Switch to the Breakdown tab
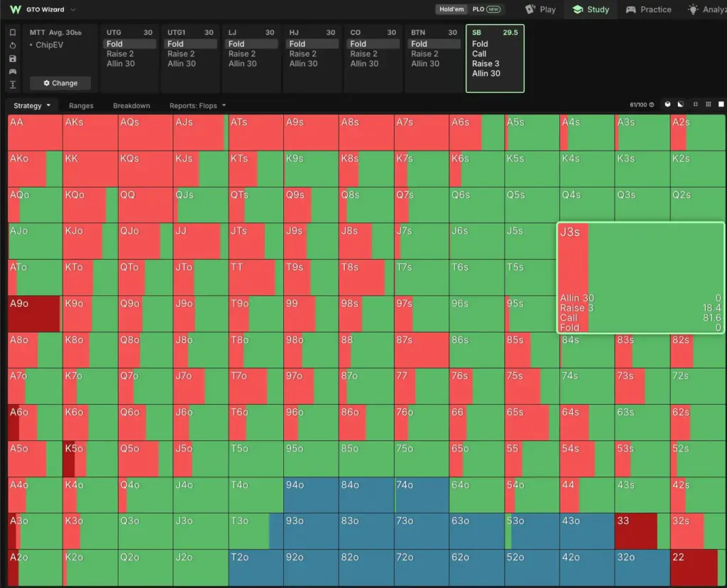 (131, 106)
